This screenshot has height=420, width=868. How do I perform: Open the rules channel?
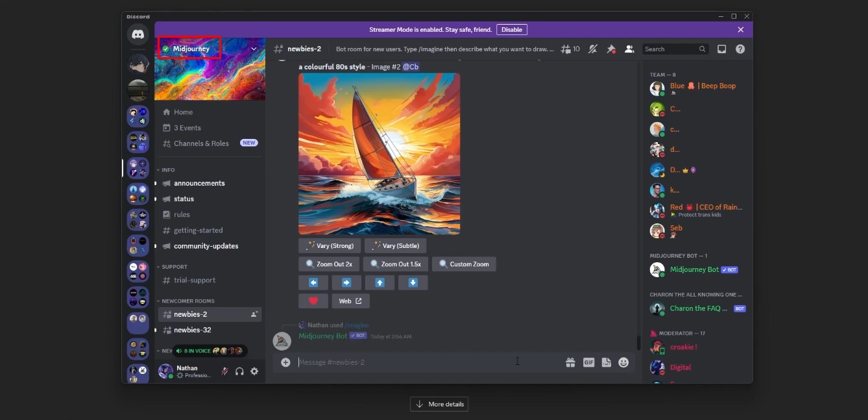(x=209, y=214)
